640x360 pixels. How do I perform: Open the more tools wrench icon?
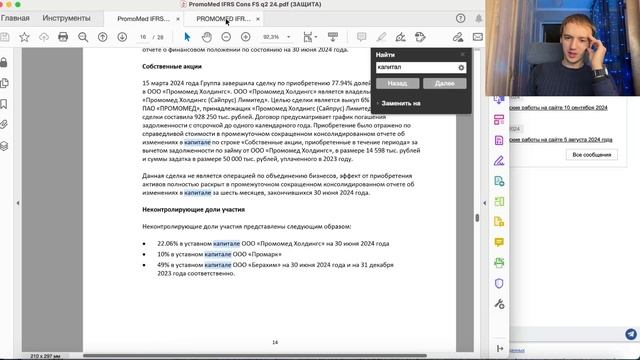coord(499,304)
